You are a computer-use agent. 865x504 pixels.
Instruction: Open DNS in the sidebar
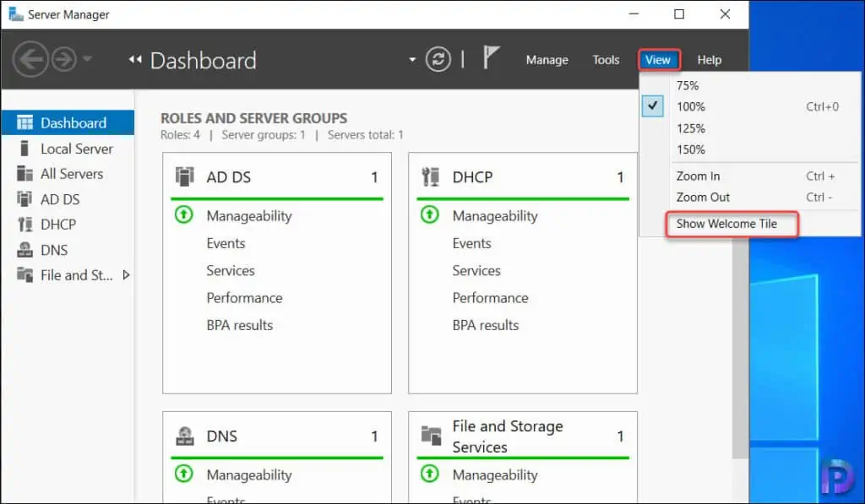68,250
